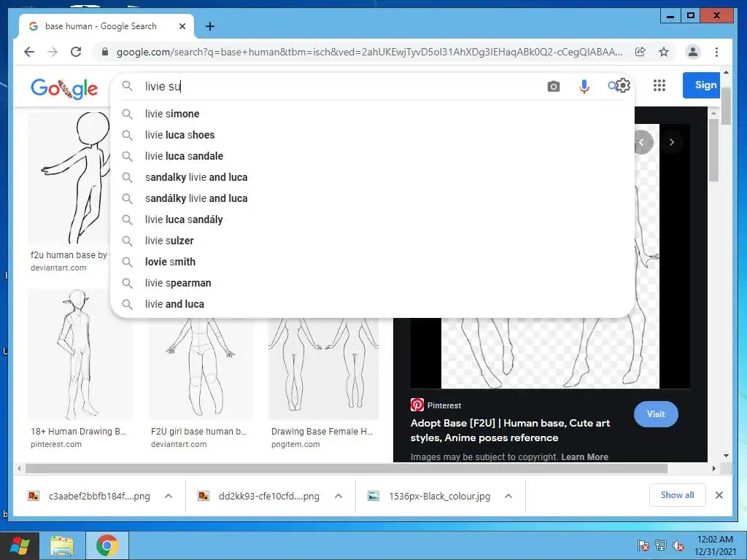Screen dimensions: 747x560
Task: Expand options for c3aabef2bbfb184f....png download
Action: (x=169, y=496)
